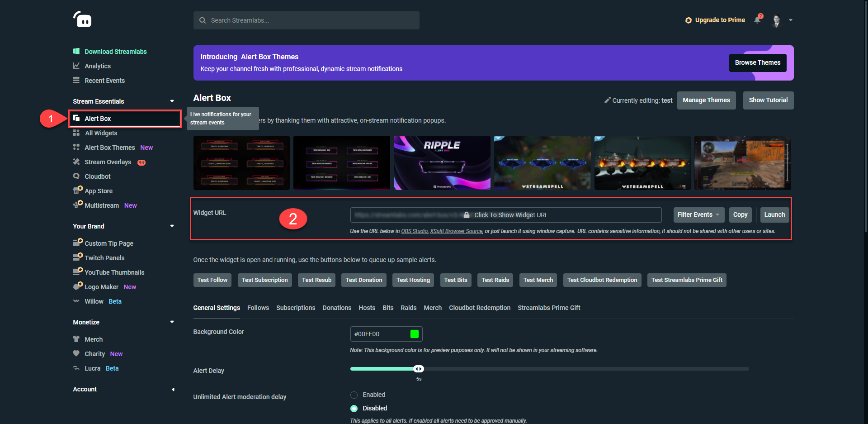The height and width of the screenshot is (424, 868).
Task: Collapse the Monetize section
Action: pyautogui.click(x=172, y=322)
